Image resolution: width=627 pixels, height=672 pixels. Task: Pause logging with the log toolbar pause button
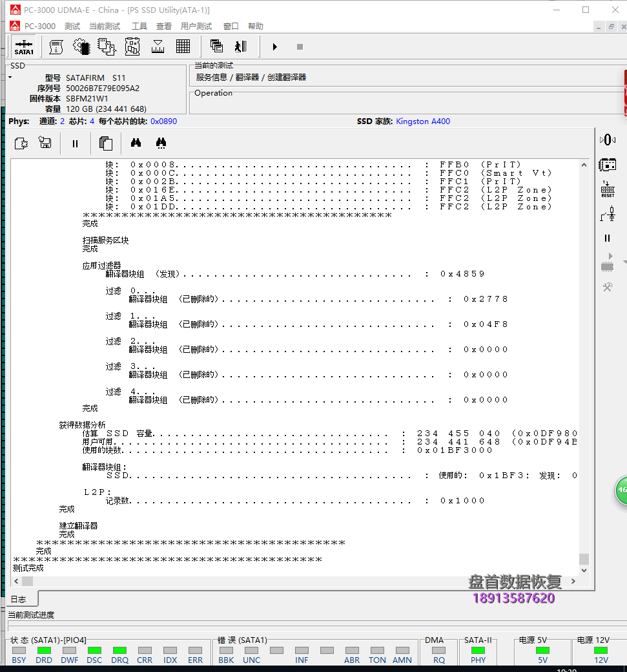(x=75, y=143)
